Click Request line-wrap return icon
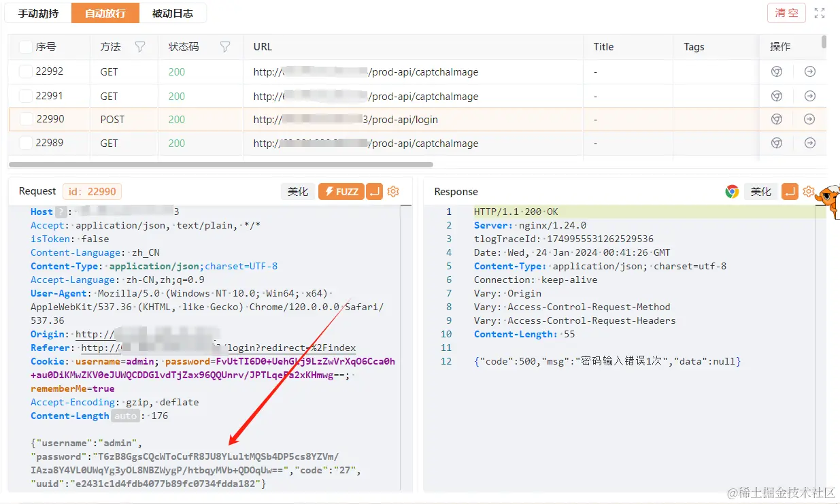 point(375,192)
